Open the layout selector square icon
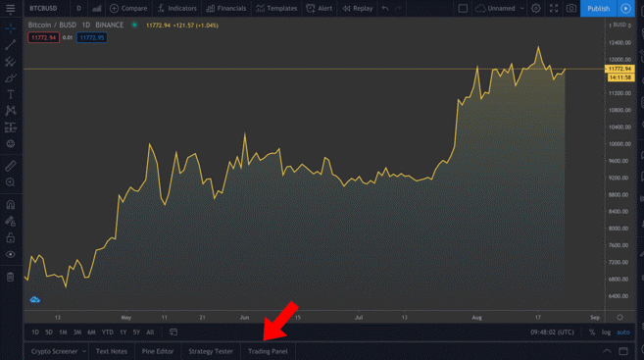644x360 pixels. tap(463, 9)
